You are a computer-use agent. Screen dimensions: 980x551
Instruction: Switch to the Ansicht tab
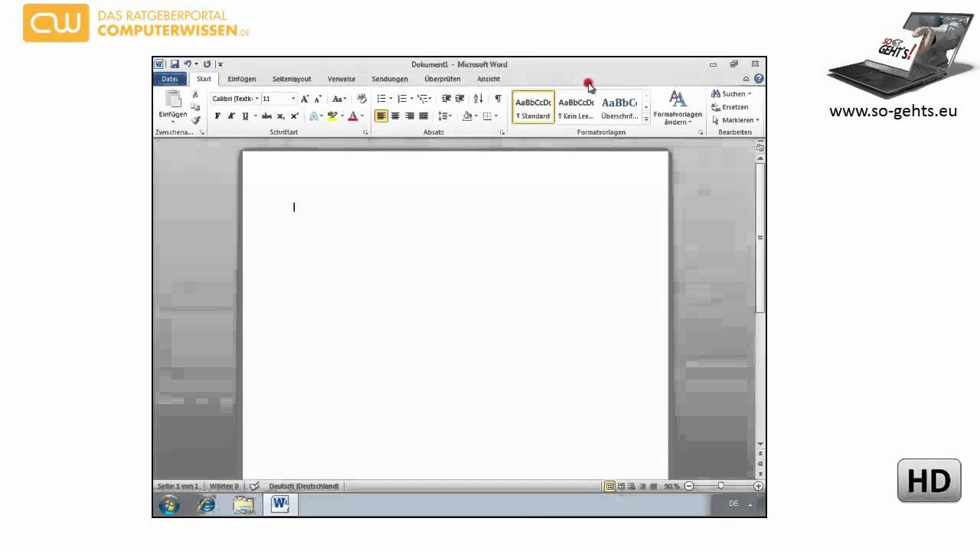[488, 79]
